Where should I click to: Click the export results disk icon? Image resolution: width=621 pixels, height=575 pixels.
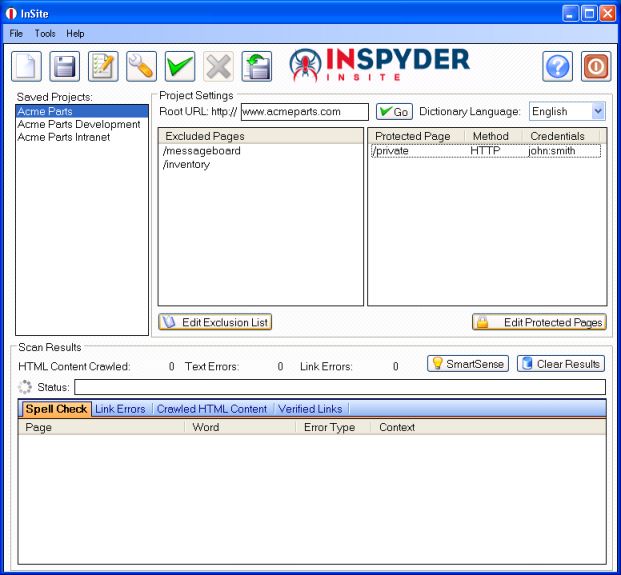point(257,66)
